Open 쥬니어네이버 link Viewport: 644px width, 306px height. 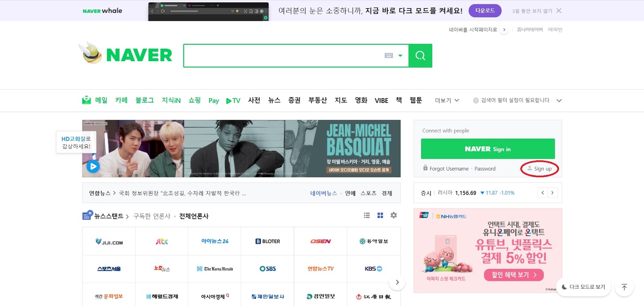(530, 30)
